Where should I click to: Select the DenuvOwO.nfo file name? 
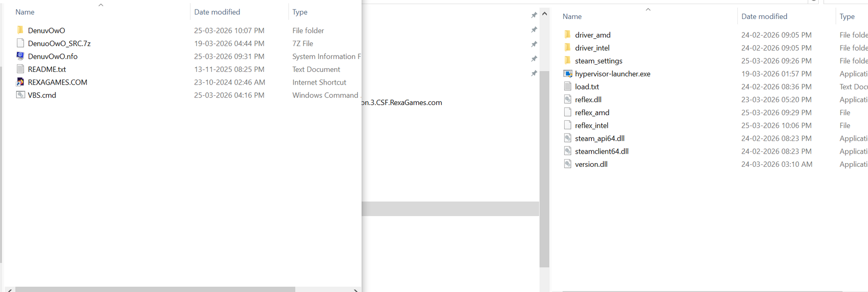52,56
